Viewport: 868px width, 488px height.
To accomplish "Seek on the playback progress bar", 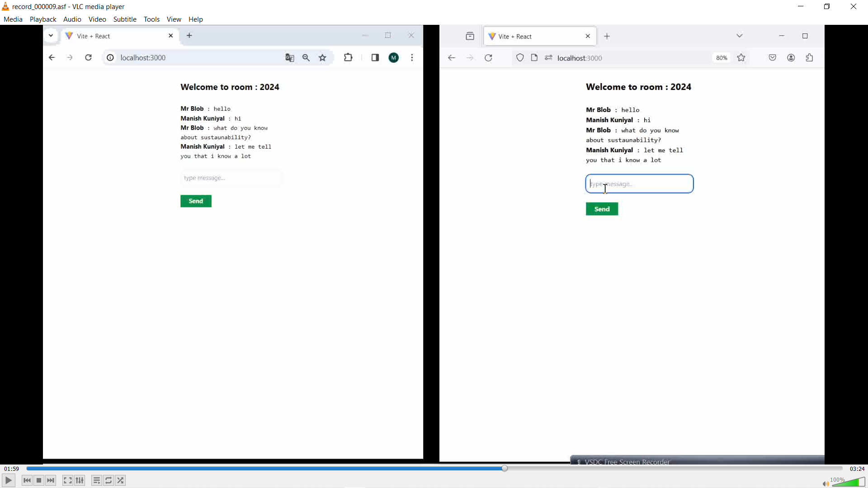I will tap(434, 469).
